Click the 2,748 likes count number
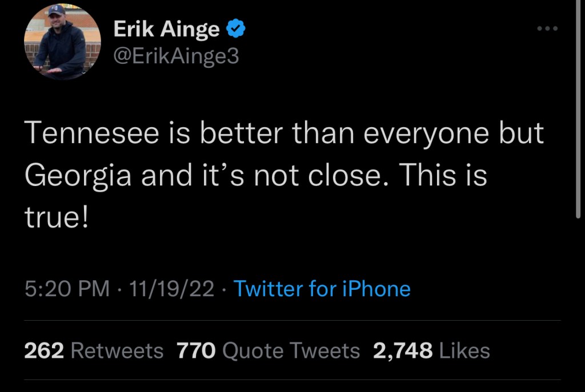Image resolution: width=585 pixels, height=392 pixels. [x=403, y=350]
